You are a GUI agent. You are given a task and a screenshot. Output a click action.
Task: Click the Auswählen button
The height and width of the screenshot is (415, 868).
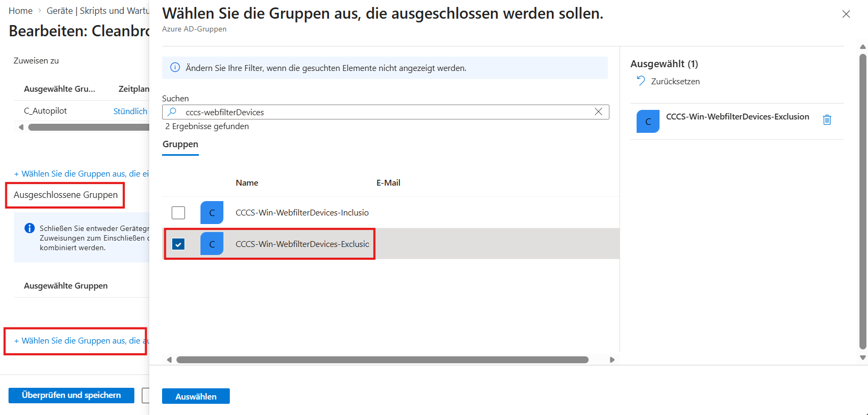pyautogui.click(x=196, y=396)
